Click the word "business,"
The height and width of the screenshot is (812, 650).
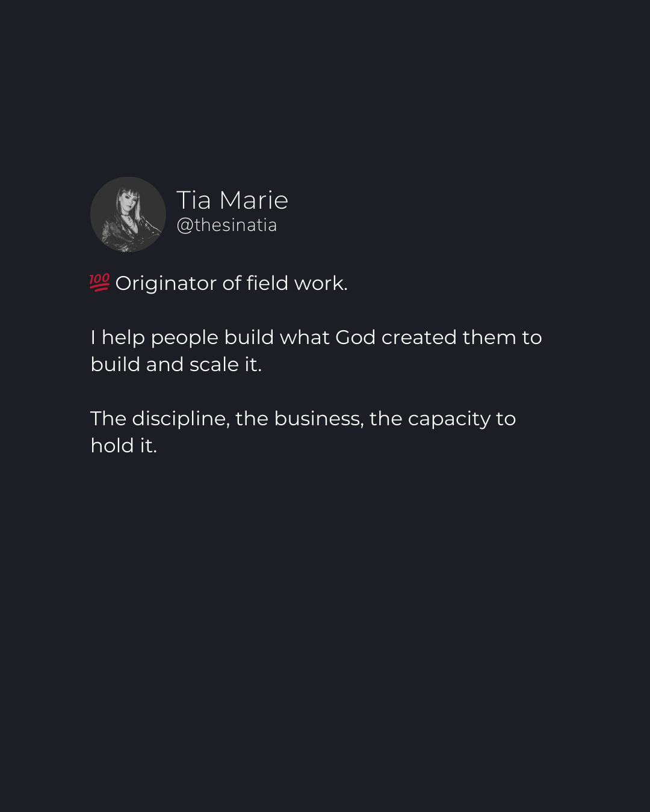319,419
